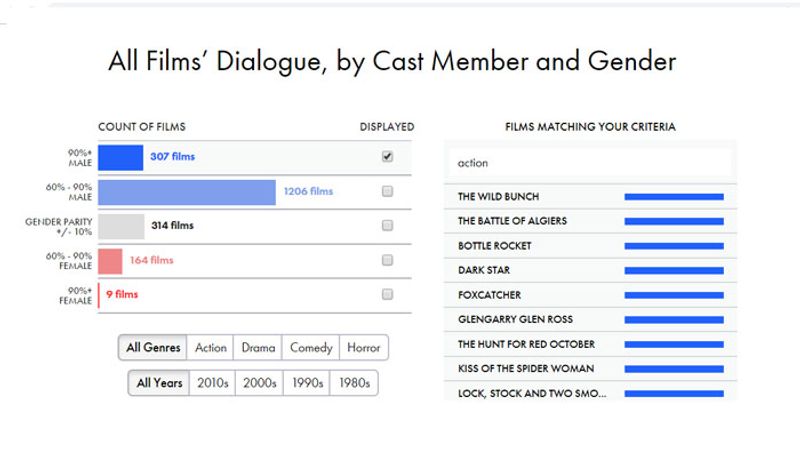This screenshot has height=457, width=800.
Task: Choose the Comedy genre filter
Action: tap(311, 348)
